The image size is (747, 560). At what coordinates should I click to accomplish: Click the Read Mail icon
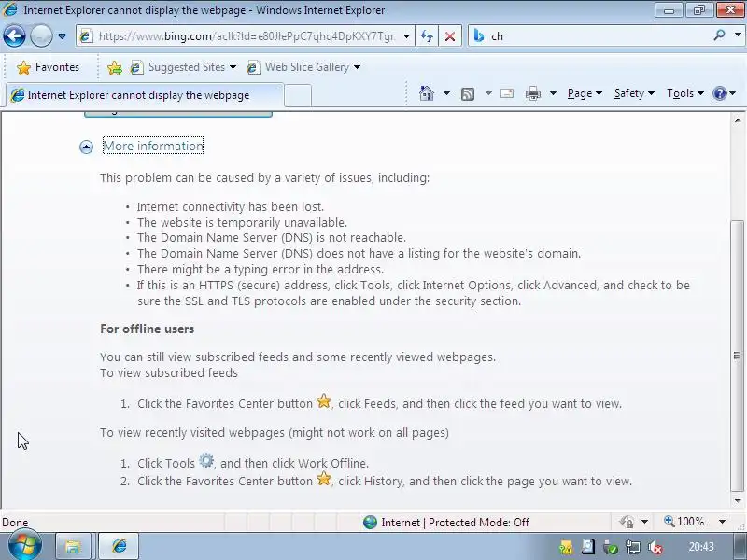click(x=507, y=93)
